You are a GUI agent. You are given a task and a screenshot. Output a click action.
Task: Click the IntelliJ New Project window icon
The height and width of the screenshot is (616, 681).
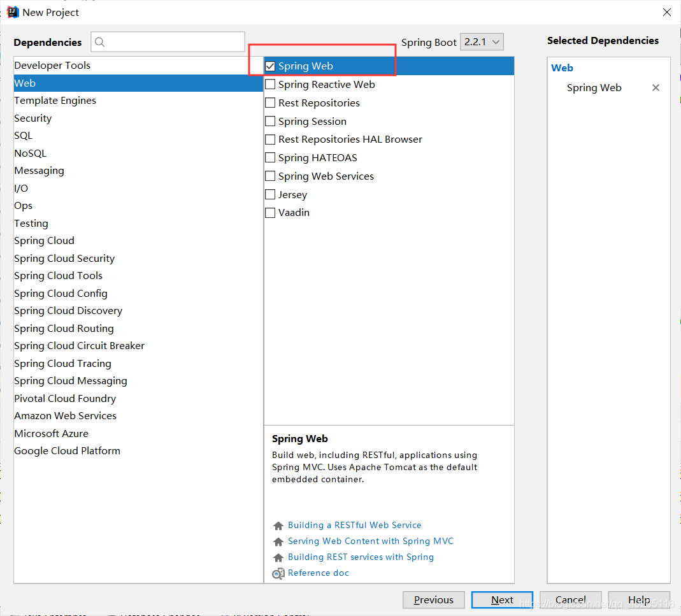tap(13, 12)
